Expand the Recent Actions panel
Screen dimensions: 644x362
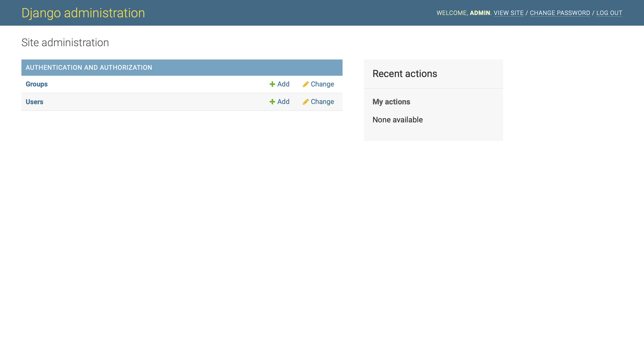[404, 73]
